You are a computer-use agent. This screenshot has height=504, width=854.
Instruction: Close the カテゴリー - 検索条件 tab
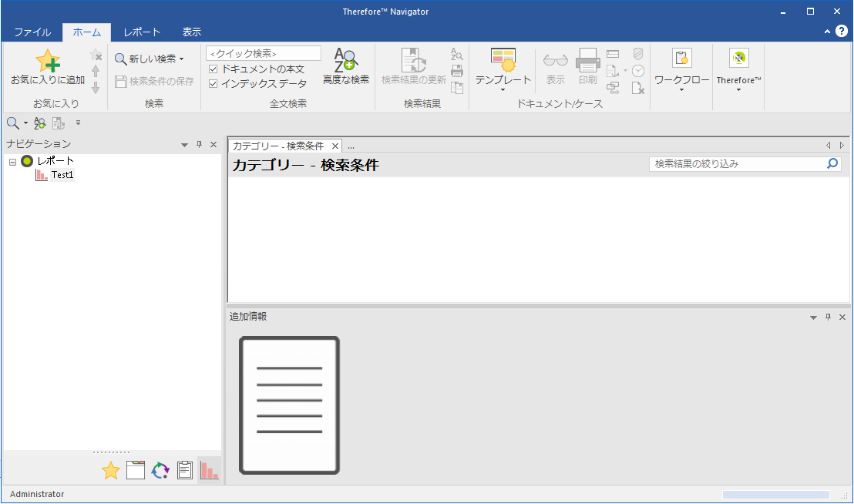click(335, 146)
